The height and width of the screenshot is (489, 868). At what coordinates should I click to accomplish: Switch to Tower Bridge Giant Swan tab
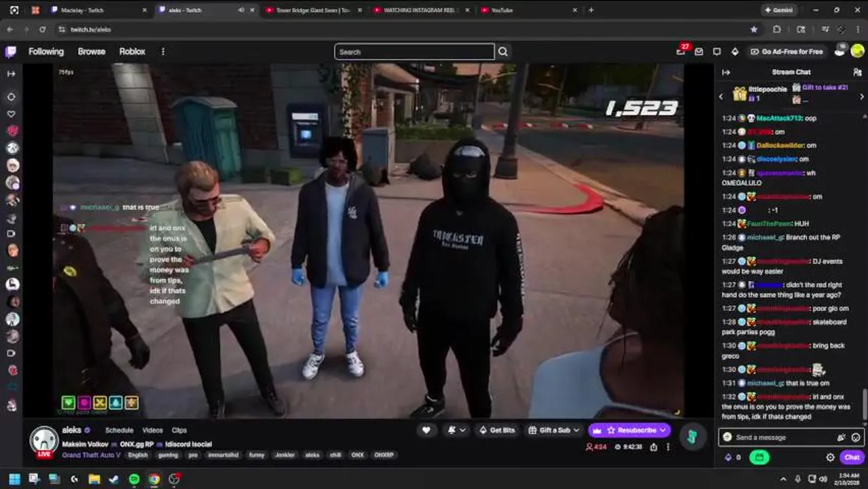pos(312,10)
